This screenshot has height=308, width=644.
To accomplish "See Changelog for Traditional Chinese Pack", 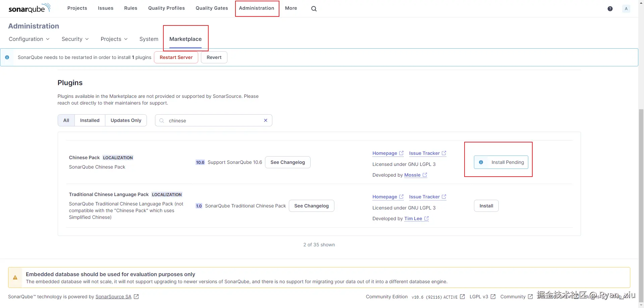I will (x=312, y=206).
